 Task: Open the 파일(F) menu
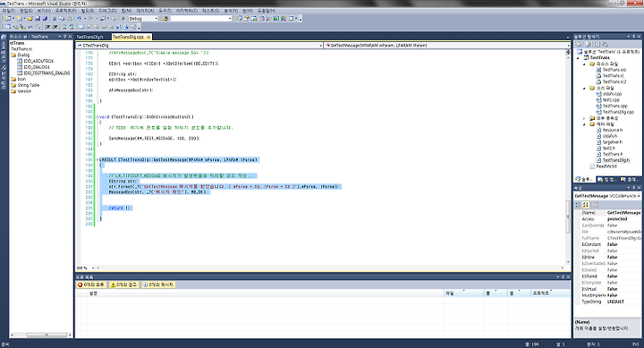(8, 11)
